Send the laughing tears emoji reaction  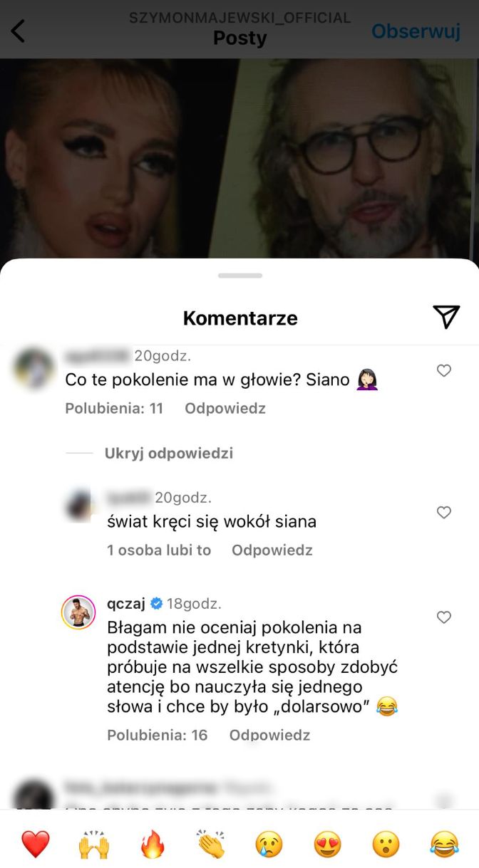coord(445,845)
